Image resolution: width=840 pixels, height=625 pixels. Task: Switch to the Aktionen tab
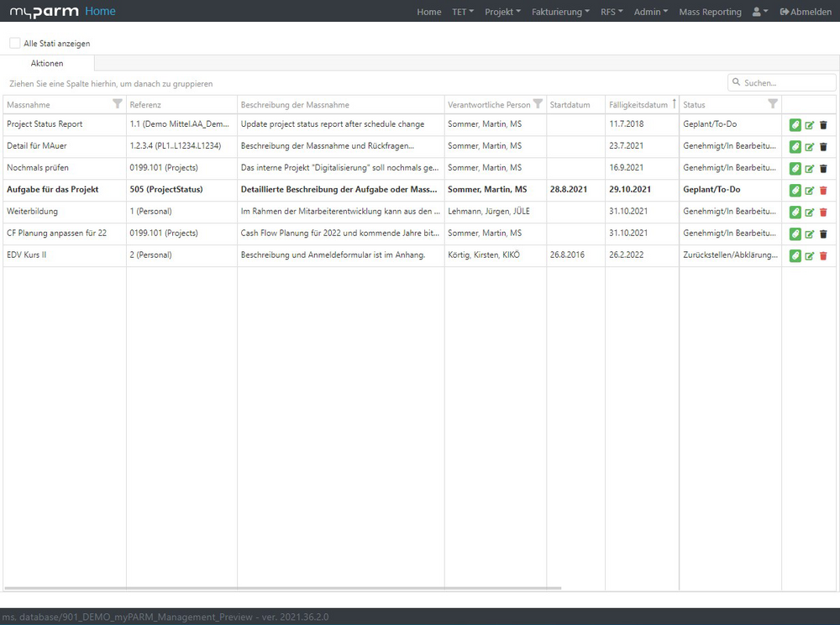[x=47, y=63]
